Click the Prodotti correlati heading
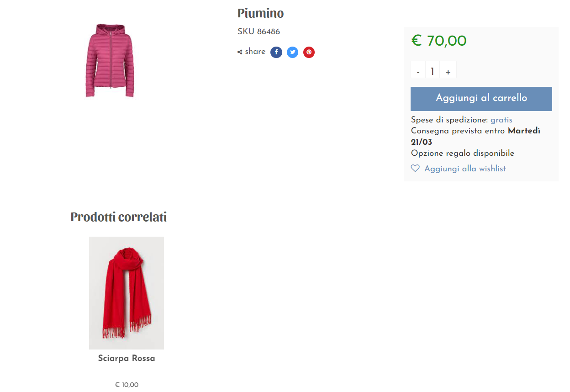 [119, 217]
